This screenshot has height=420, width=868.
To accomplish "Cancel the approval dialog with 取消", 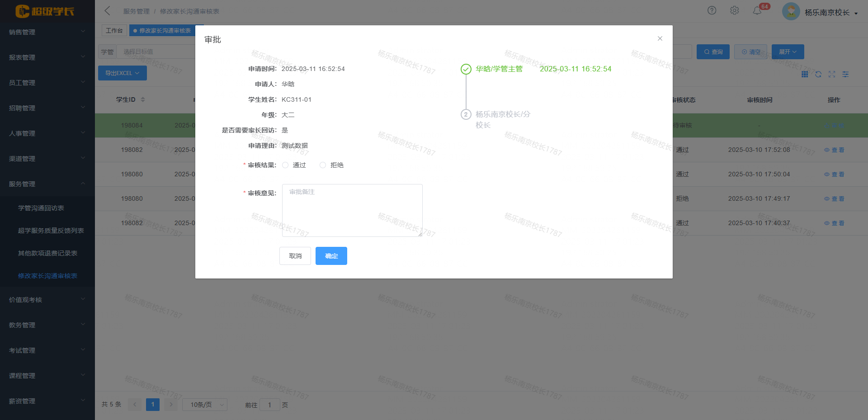I will point(295,256).
